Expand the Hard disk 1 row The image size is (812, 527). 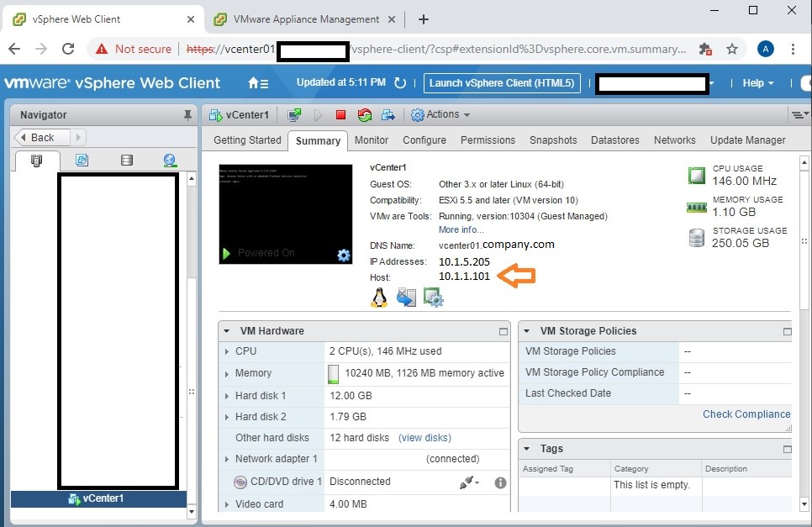click(227, 396)
